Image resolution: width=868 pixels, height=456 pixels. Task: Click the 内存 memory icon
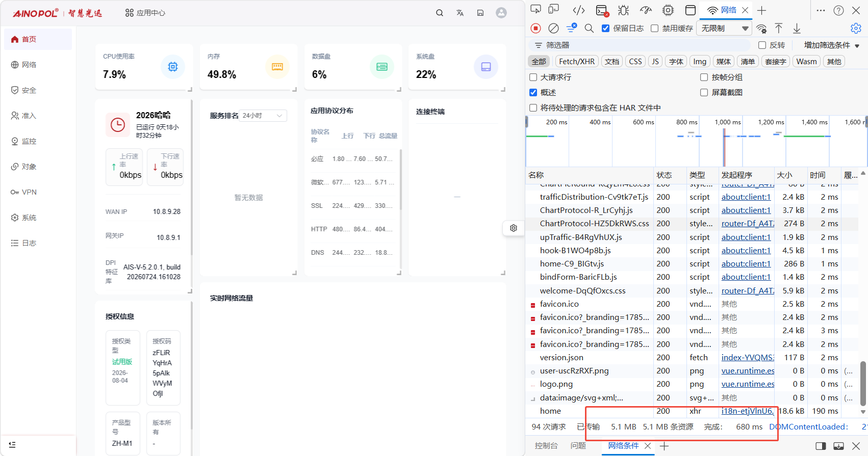[x=277, y=67]
